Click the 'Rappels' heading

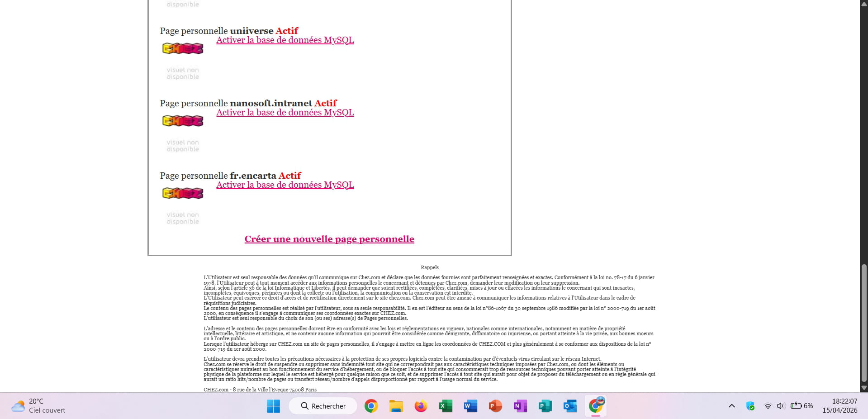point(430,267)
